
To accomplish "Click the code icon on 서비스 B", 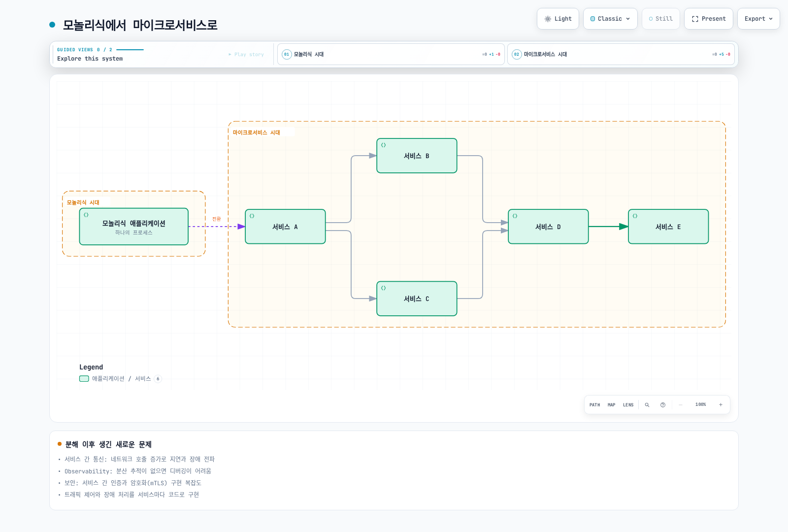I will pos(383,145).
